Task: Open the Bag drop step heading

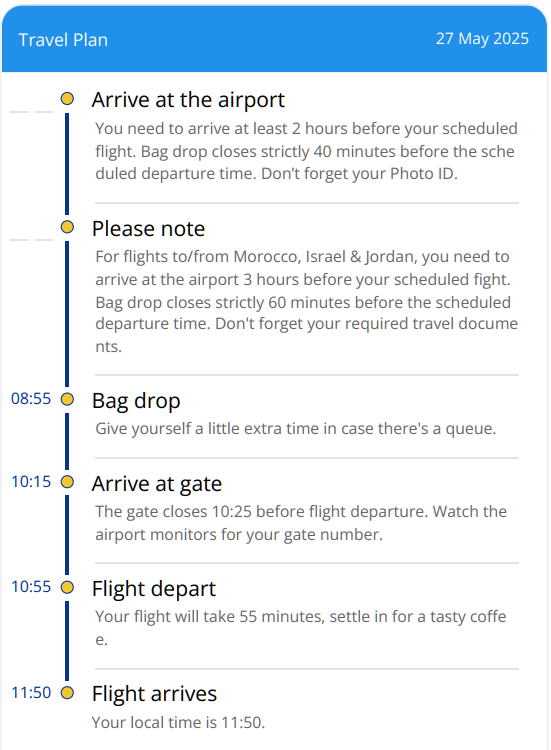Action: click(x=136, y=401)
